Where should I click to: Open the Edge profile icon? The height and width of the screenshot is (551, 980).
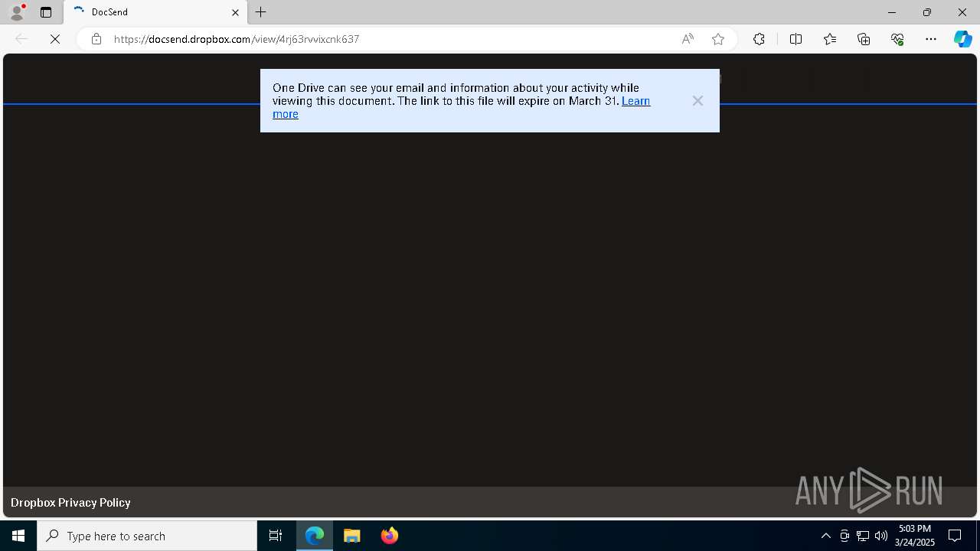tap(17, 12)
